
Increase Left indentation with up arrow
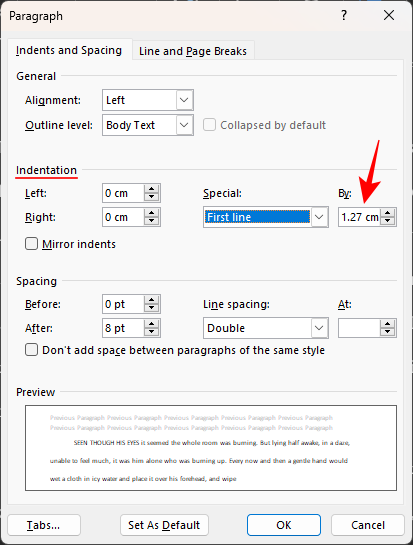pyautogui.click(x=152, y=189)
